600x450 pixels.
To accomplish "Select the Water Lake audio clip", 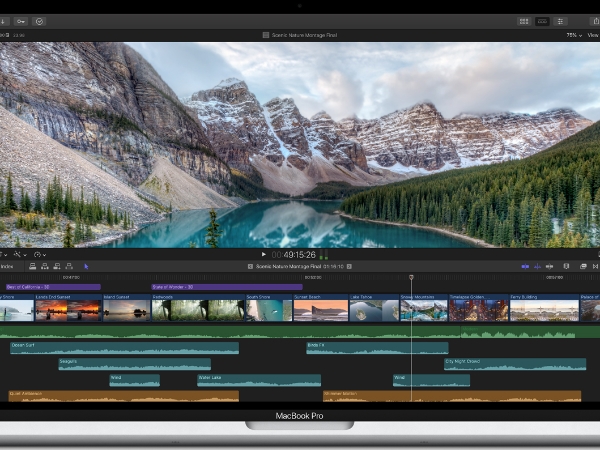I will 259,380.
